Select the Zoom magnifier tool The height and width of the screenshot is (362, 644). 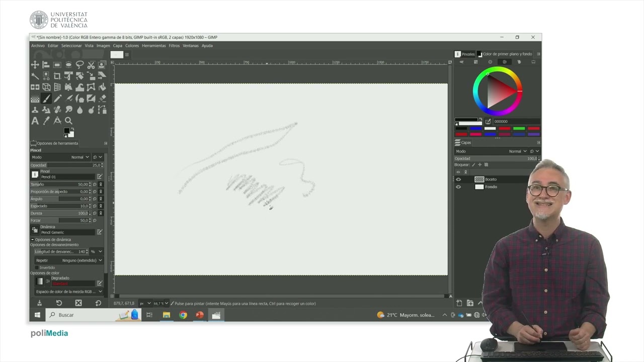(x=68, y=121)
